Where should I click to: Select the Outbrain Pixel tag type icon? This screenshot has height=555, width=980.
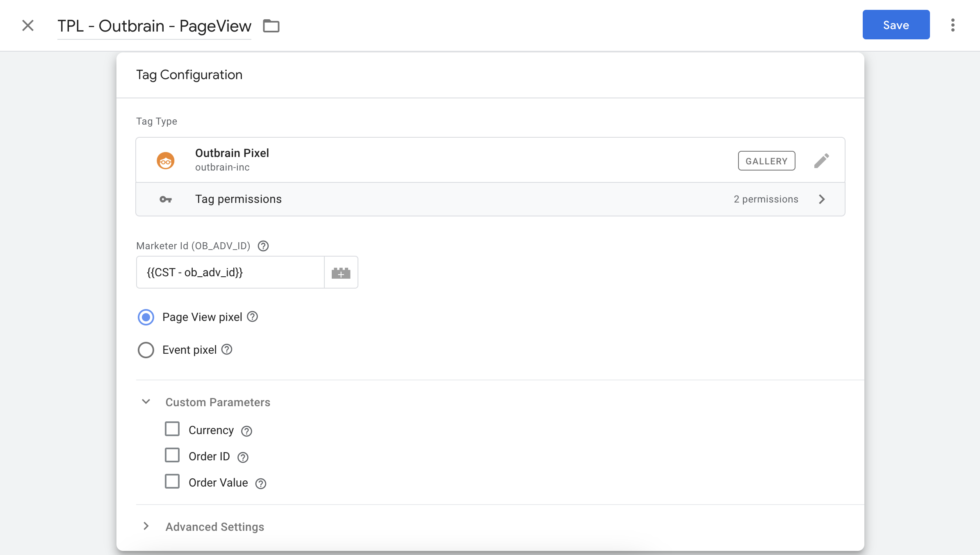(x=166, y=160)
